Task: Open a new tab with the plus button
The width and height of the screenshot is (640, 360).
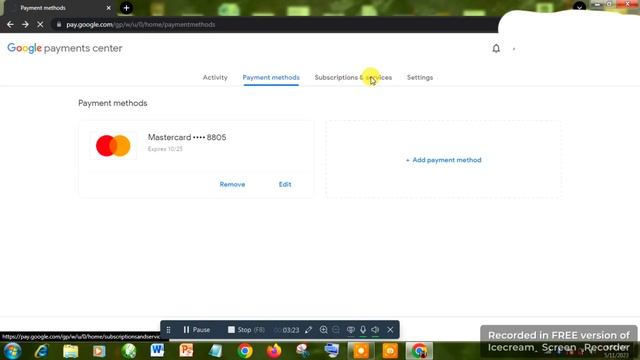Action: (126, 8)
